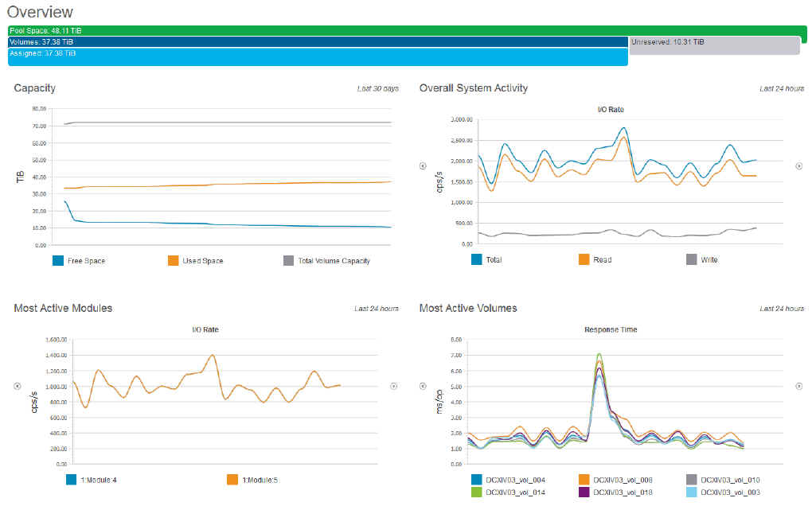Click previous arrow on Overall System Activity chart
This screenshot has width=812, height=506.
click(423, 166)
